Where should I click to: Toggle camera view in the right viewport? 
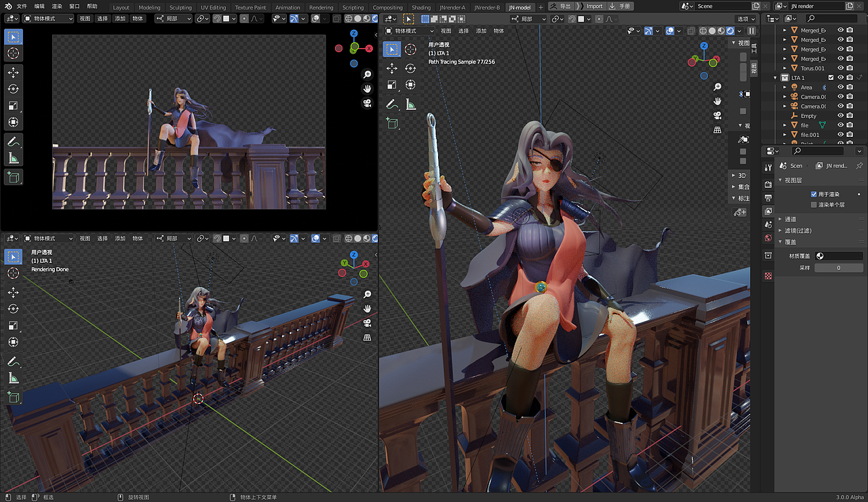(717, 116)
